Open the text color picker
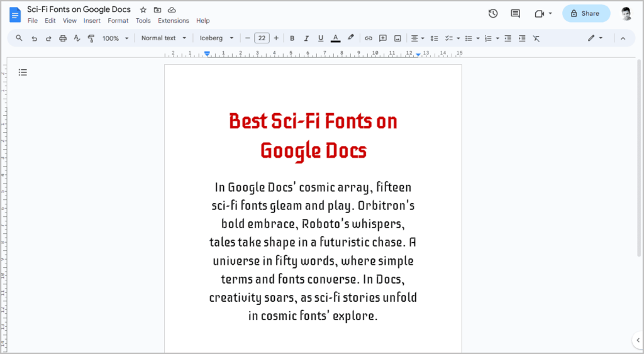Screen dimensions: 644x354 tap(336, 38)
